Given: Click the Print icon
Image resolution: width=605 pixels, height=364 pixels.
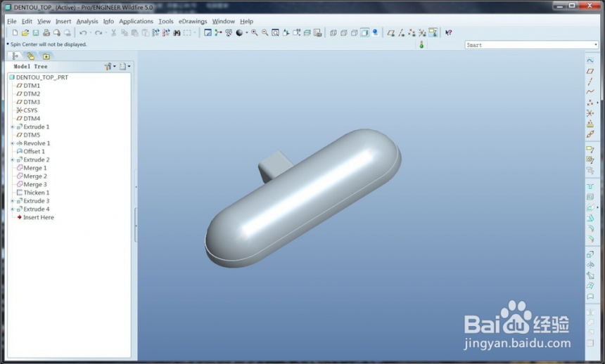Looking at the screenshot, I should [x=46, y=33].
